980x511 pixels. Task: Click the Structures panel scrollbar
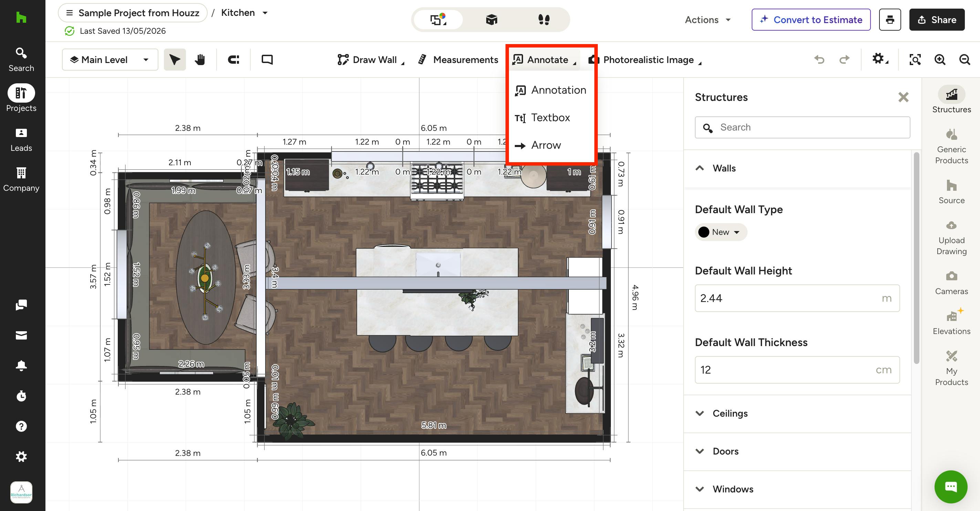pyautogui.click(x=916, y=258)
